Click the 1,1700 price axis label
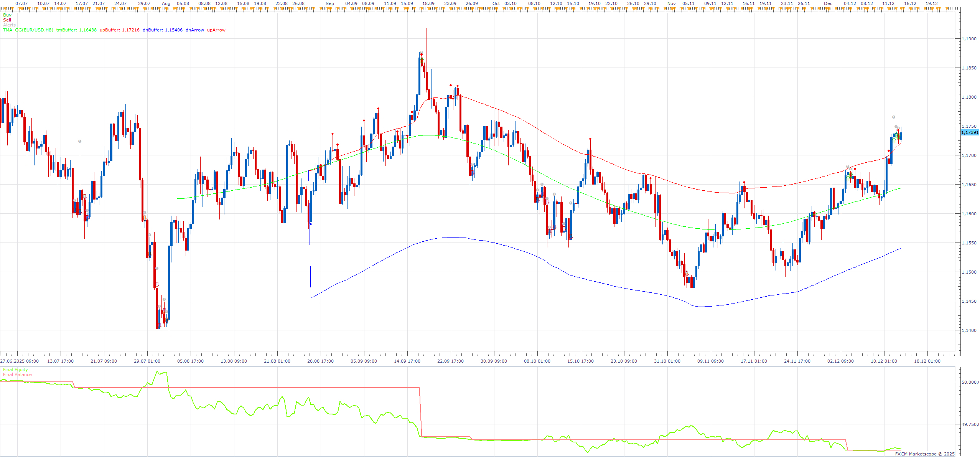The height and width of the screenshot is (457, 980). (969, 155)
